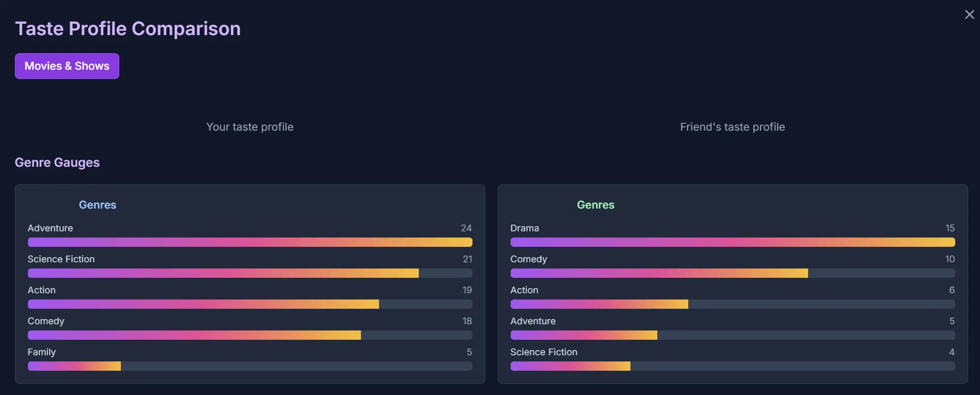Viewport: 980px width, 395px height.
Task: Click the Friend's taste profile label
Action: pos(732,127)
